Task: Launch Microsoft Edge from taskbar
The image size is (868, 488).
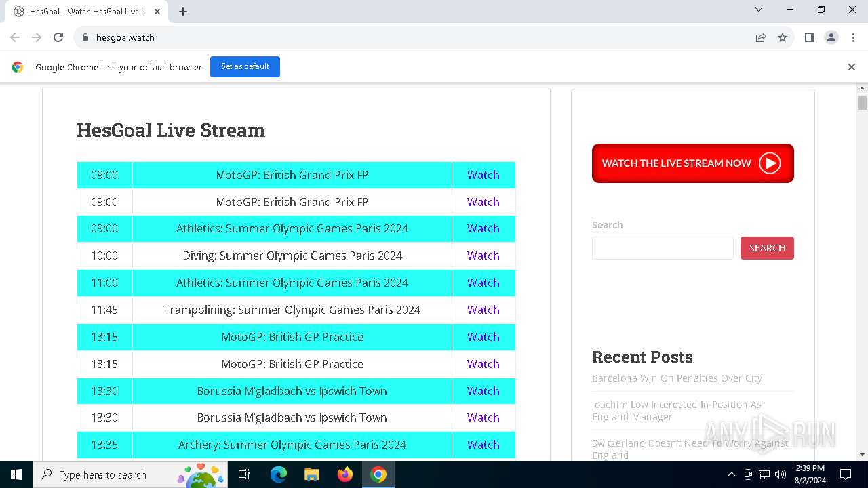Action: tap(279, 474)
